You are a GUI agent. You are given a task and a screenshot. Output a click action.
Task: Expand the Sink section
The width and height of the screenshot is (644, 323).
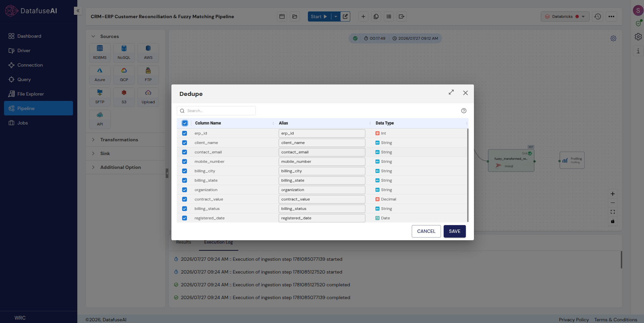tap(93, 153)
